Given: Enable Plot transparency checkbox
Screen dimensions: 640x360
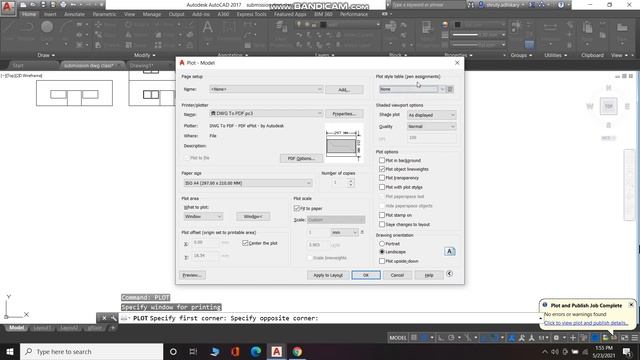Looking at the screenshot, I should [382, 178].
